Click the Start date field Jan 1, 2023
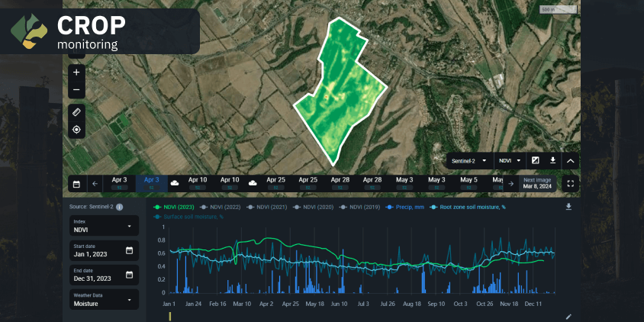 point(104,250)
